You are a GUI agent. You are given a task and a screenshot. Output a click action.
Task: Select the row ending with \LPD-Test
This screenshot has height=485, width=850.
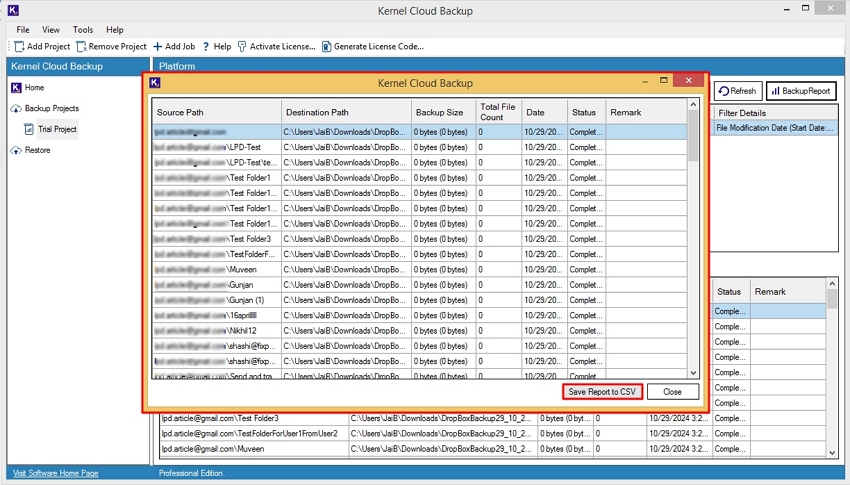click(419, 147)
